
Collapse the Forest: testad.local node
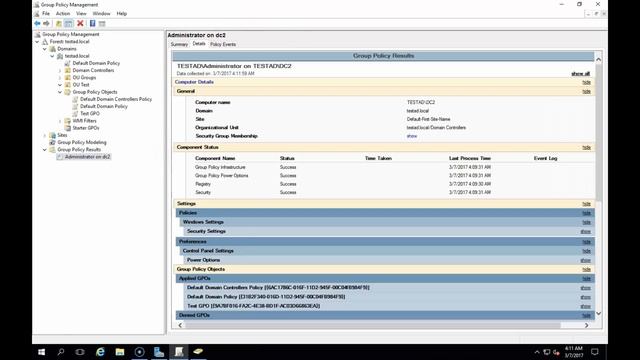point(38,42)
